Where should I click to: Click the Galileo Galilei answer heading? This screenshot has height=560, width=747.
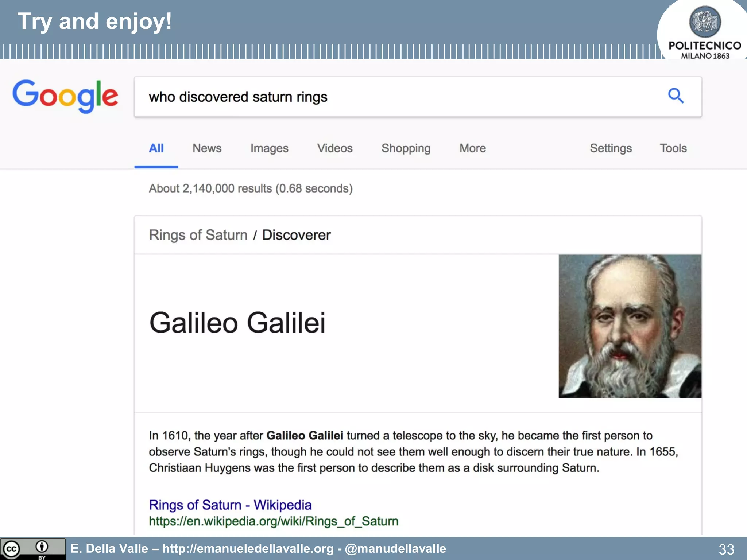click(x=237, y=323)
